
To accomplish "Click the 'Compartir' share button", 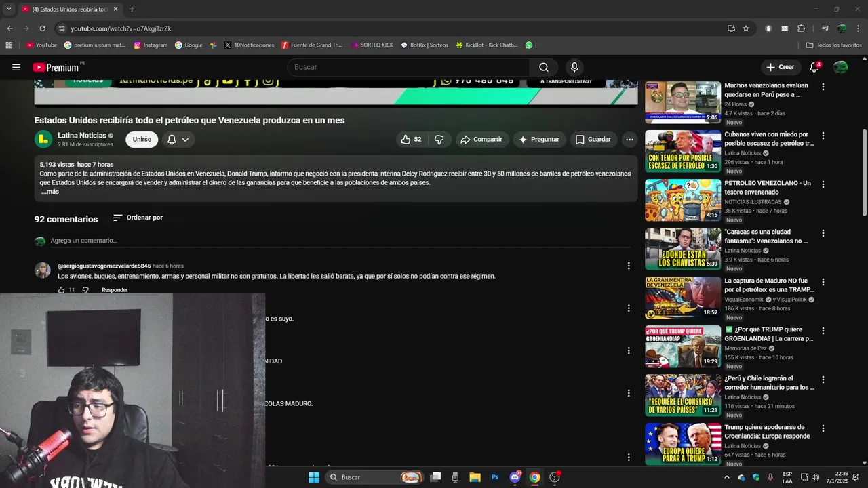I will [481, 140].
